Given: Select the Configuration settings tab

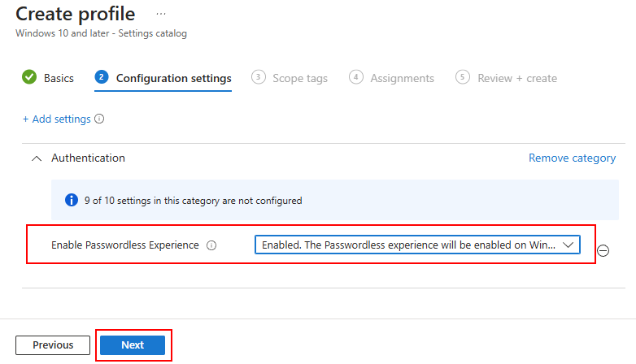Looking at the screenshot, I should tap(173, 78).
